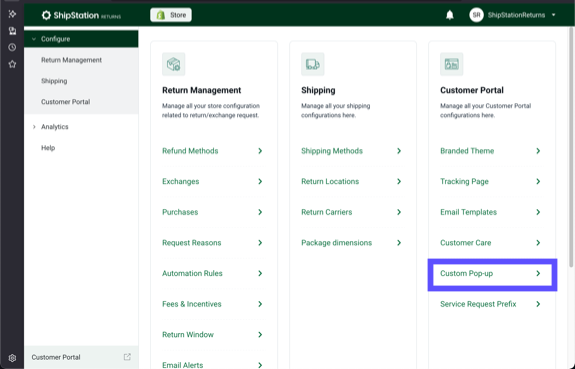Viewport: 575px width, 369px height.
Task: Open Customer Portal external link icon
Action: (x=127, y=357)
